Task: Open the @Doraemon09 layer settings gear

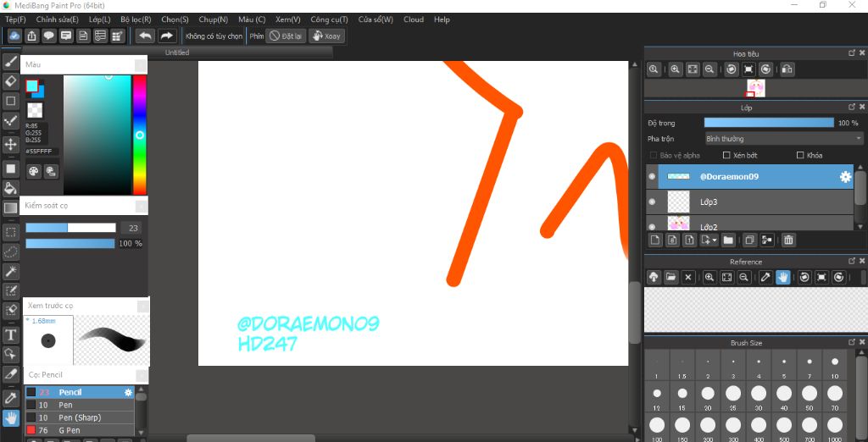Action: 845,177
